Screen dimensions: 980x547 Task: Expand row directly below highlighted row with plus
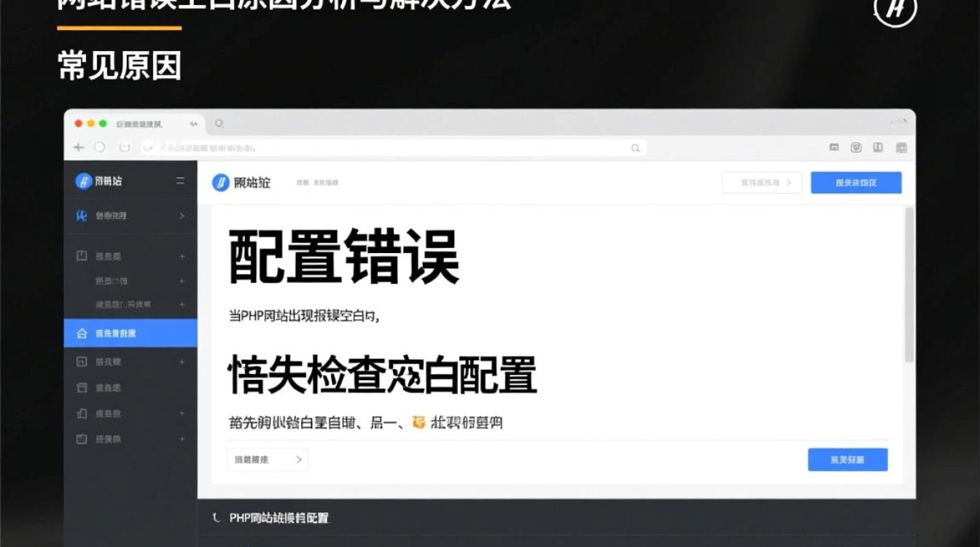(x=182, y=362)
